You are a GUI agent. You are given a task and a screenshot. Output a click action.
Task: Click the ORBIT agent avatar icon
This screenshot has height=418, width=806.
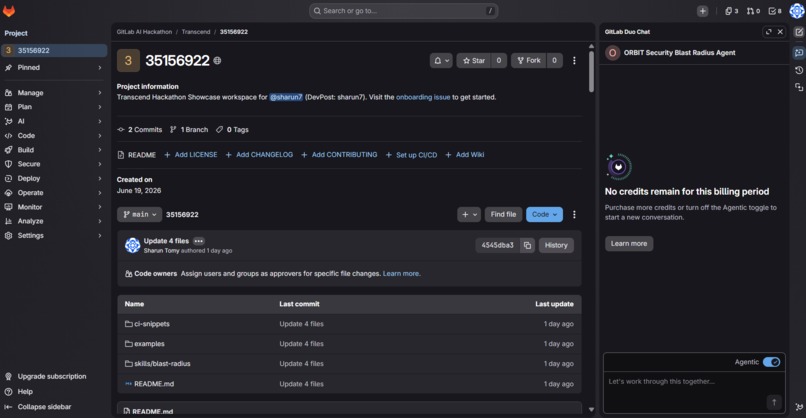[x=612, y=52]
